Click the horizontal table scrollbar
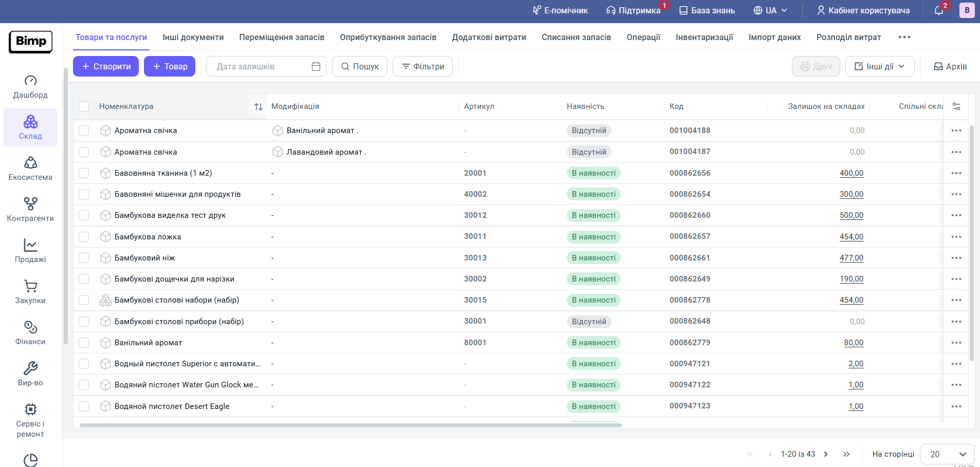The image size is (980, 467). [x=350, y=425]
